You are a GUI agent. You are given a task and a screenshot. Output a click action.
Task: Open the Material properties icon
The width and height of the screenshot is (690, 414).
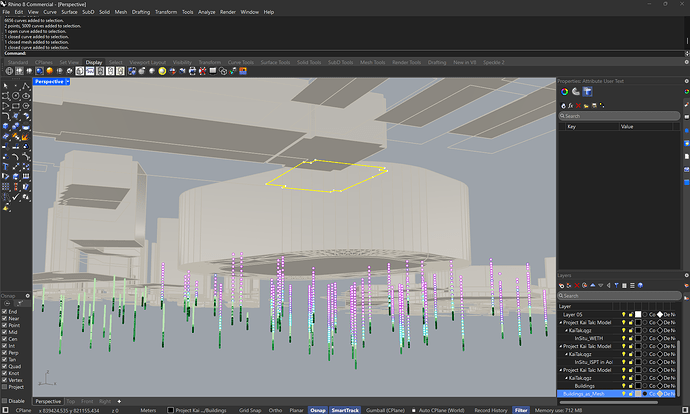click(576, 92)
